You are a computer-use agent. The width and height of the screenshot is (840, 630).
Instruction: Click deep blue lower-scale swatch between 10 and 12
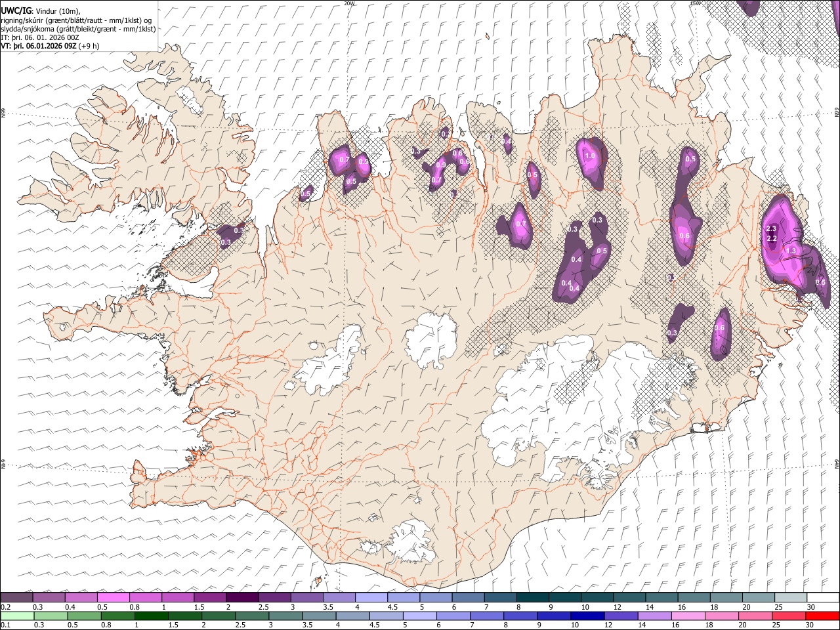click(587, 616)
